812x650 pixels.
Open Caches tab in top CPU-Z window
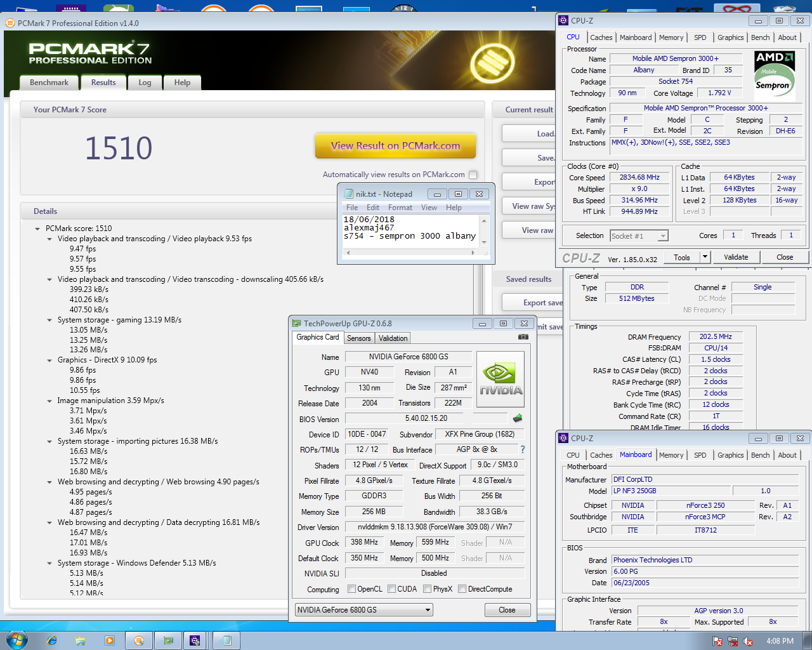tap(601, 37)
